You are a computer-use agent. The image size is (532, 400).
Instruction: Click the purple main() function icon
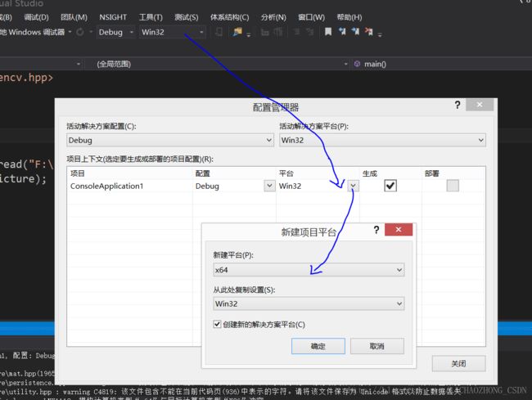point(357,64)
